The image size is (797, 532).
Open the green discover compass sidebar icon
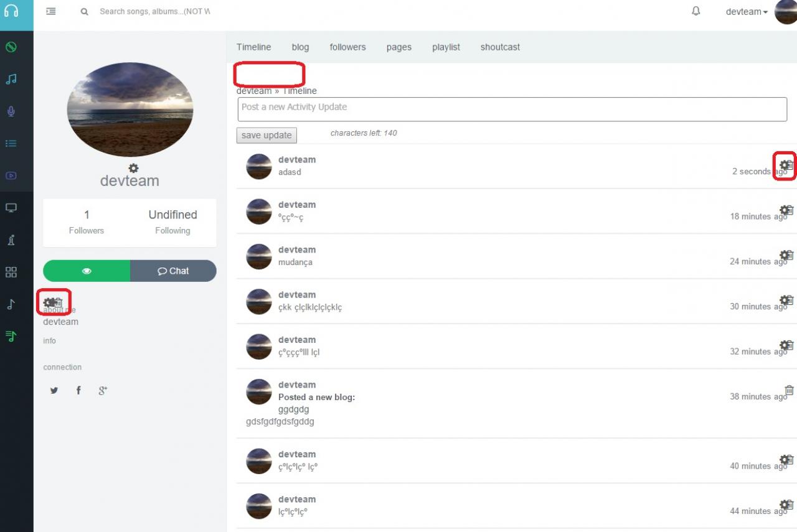(x=11, y=47)
